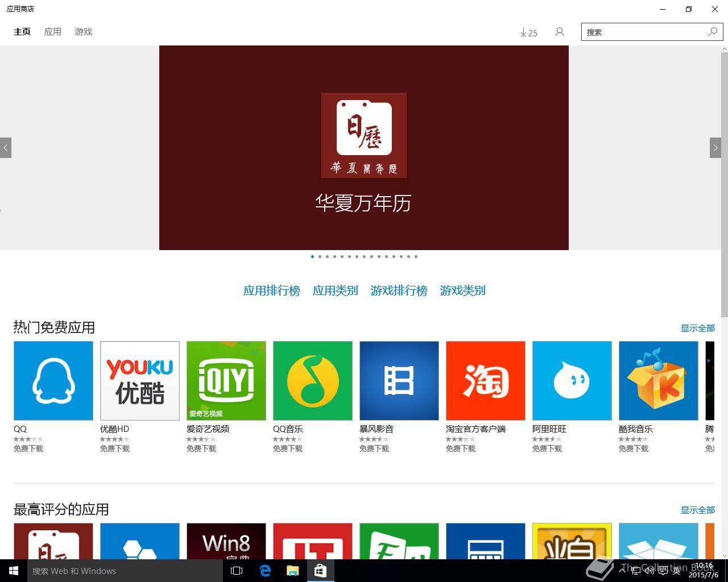Viewport: 728px width, 582px height.
Task: Click the vertical scrollbar thumb
Action: tap(724, 185)
